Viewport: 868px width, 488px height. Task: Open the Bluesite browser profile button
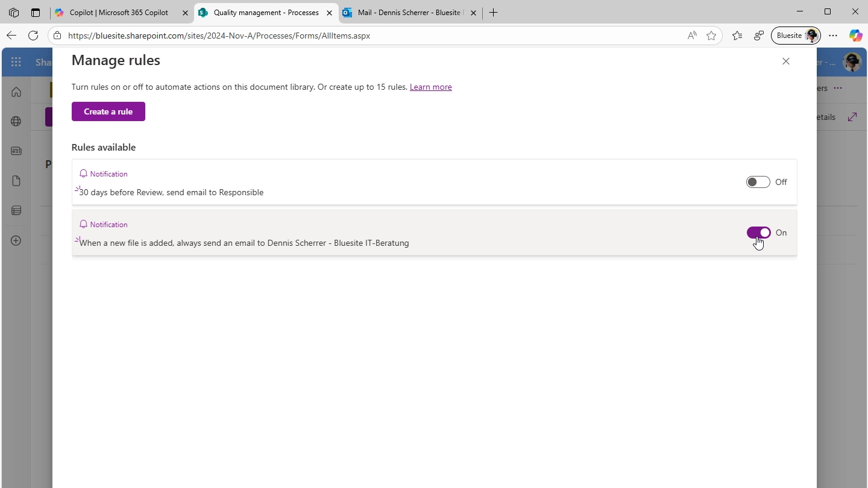point(796,36)
